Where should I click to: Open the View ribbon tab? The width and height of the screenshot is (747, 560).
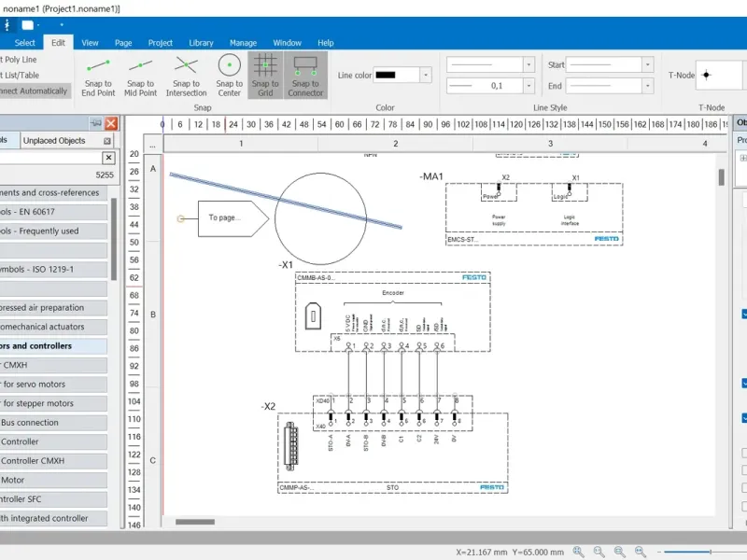click(90, 43)
